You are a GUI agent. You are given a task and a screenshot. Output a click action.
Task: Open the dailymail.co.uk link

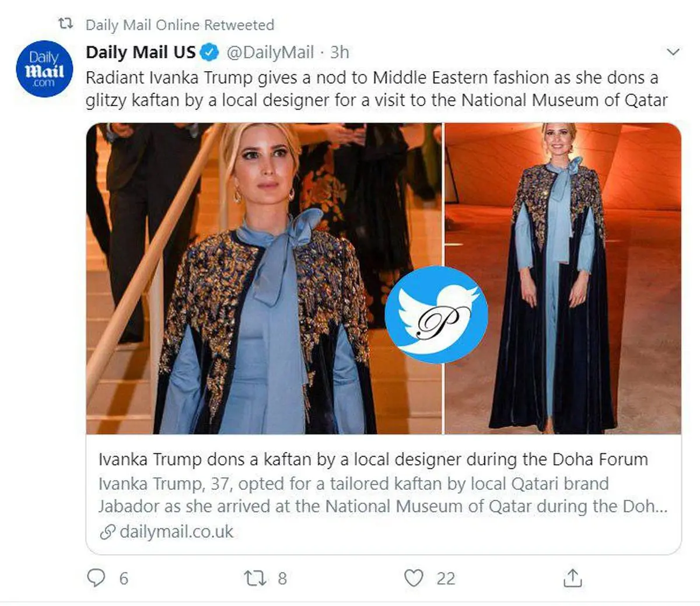pyautogui.click(x=176, y=532)
